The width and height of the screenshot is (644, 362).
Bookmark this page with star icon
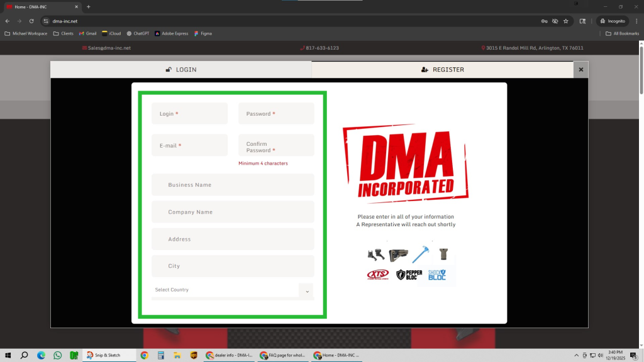(565, 21)
